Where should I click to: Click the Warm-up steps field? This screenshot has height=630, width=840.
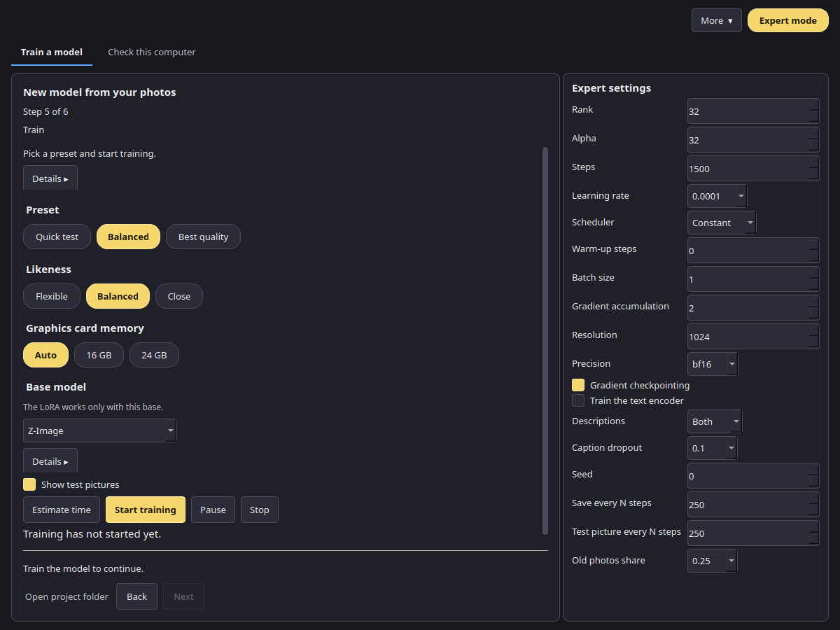[753, 251]
